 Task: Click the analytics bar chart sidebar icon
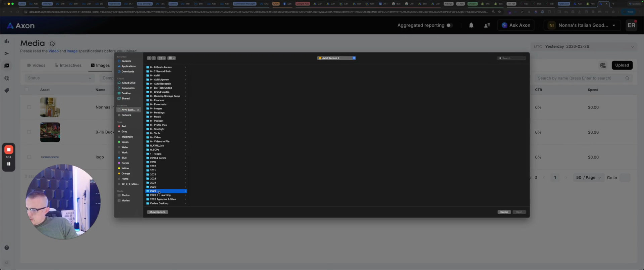pyautogui.click(x=7, y=41)
